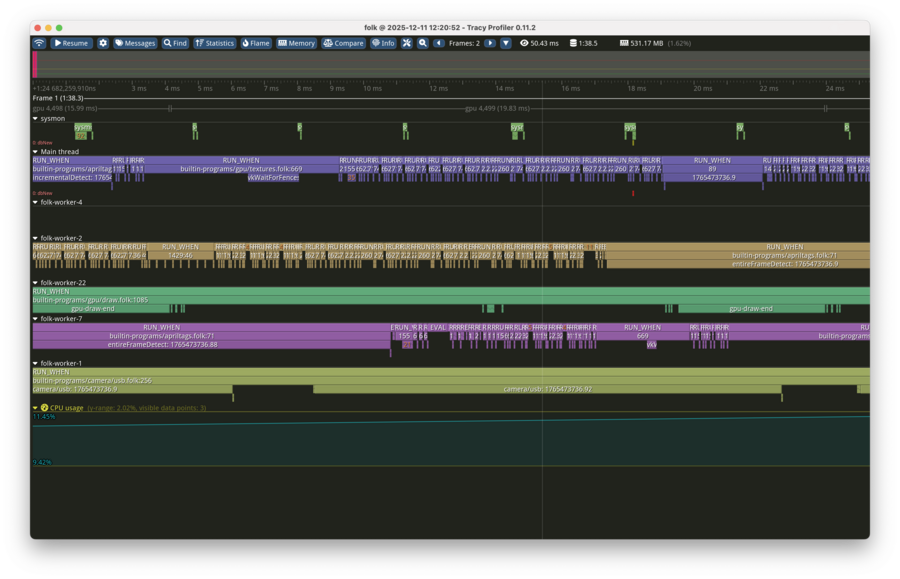Go to the previous frame arrow
The width and height of the screenshot is (900, 579).
click(x=439, y=43)
